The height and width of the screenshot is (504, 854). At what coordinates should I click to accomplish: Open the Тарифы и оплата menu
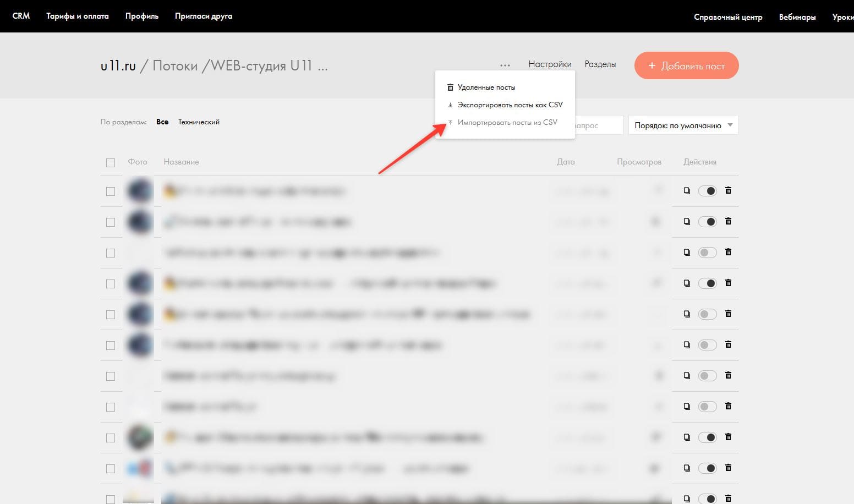coord(78,16)
